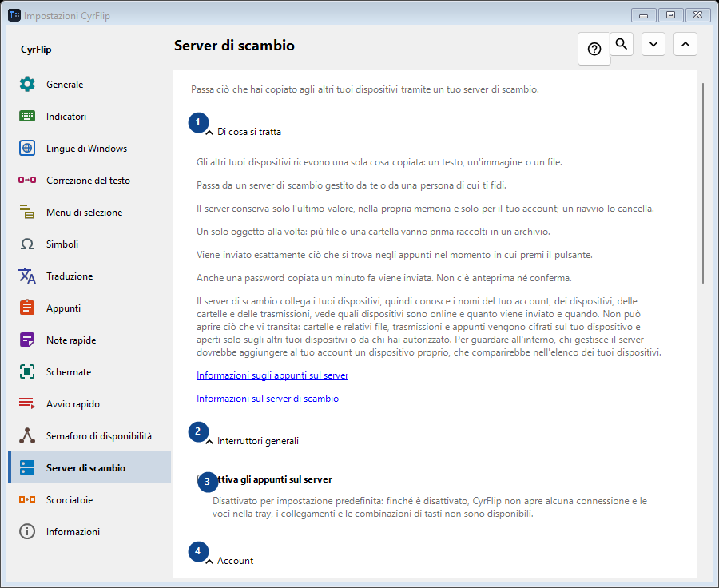Click text "Disattivato per impostazione predefinita"
This screenshot has width=719, height=588.
(x=298, y=501)
